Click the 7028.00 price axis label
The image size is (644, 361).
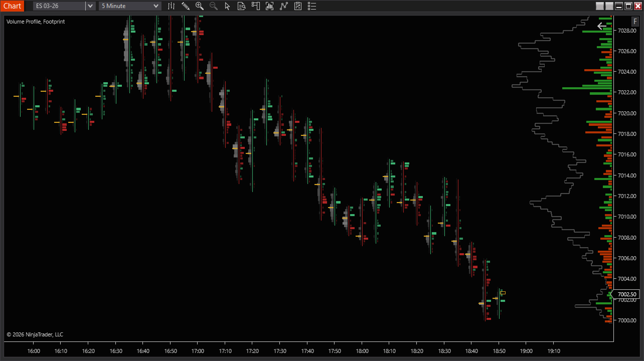coord(627,31)
